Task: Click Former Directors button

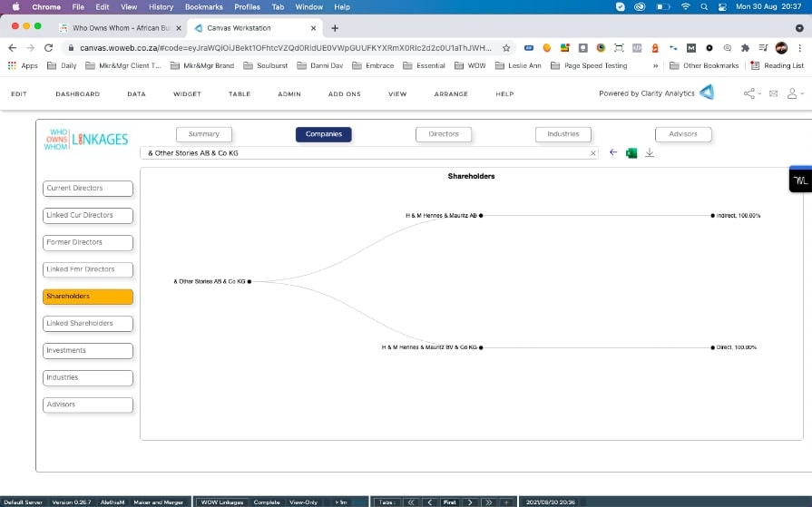Action: tap(88, 242)
